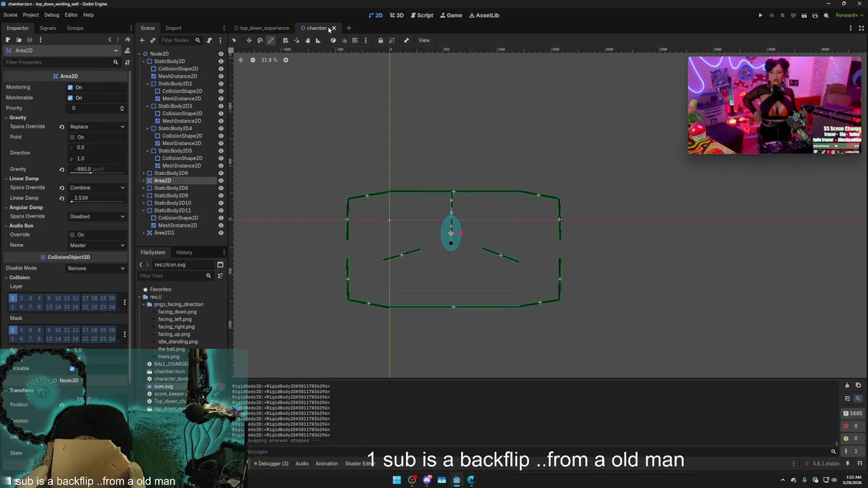Toggle visibility of Area2D2 node
The width and height of the screenshot is (868, 488).
coord(220,232)
